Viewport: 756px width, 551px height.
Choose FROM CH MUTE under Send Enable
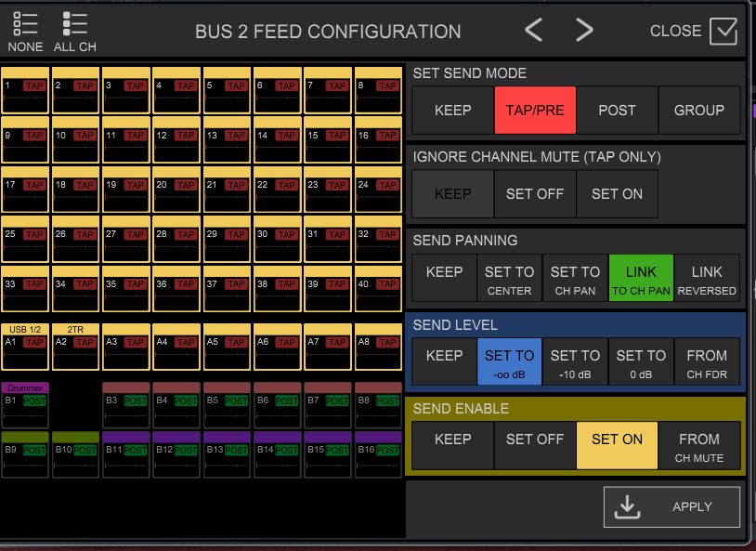coord(699,445)
